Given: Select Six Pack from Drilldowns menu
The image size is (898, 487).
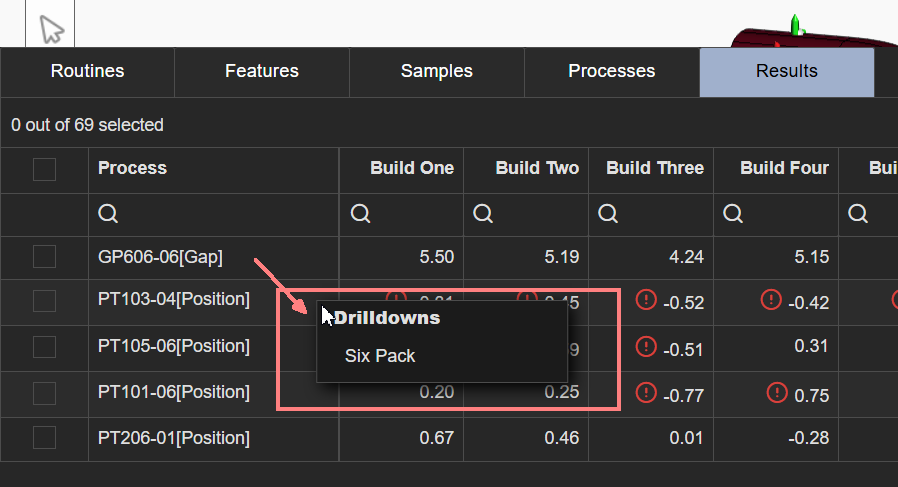Looking at the screenshot, I should tap(380, 355).
